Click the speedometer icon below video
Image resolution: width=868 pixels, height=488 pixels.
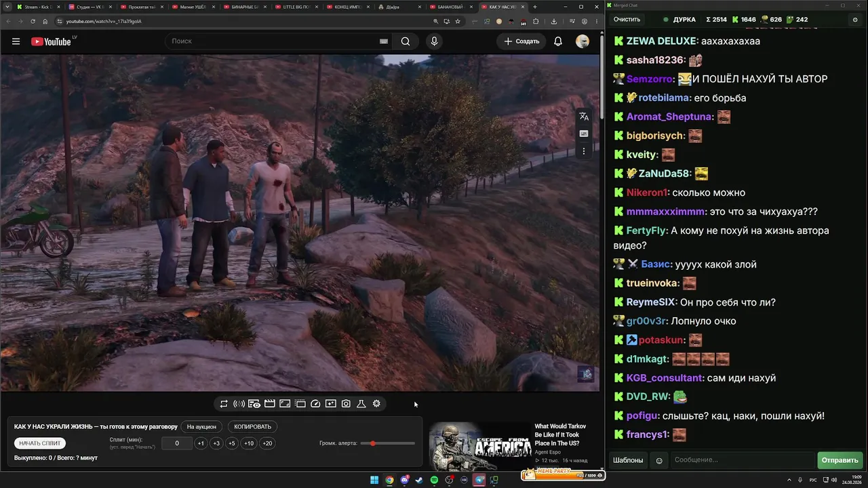click(x=315, y=404)
